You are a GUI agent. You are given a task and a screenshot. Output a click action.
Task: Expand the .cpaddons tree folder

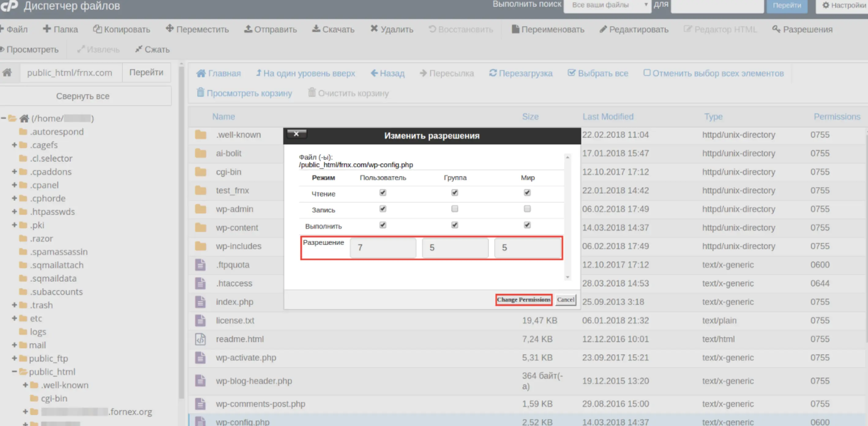pos(14,172)
